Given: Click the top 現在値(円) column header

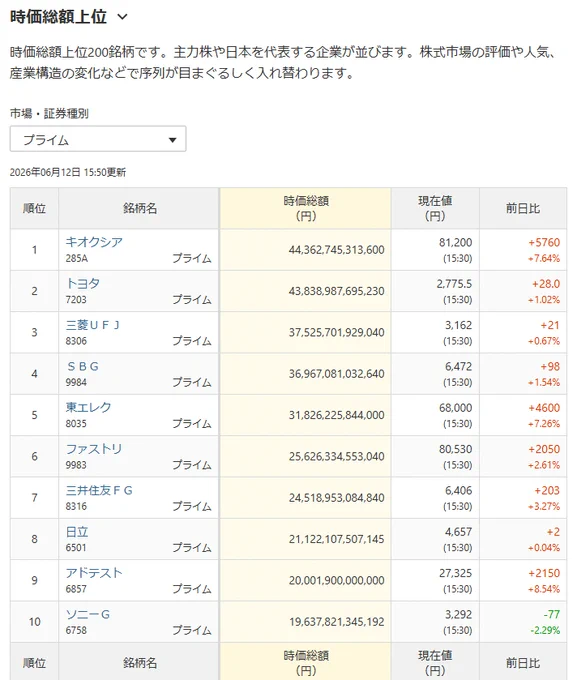Looking at the screenshot, I should (x=435, y=208).
